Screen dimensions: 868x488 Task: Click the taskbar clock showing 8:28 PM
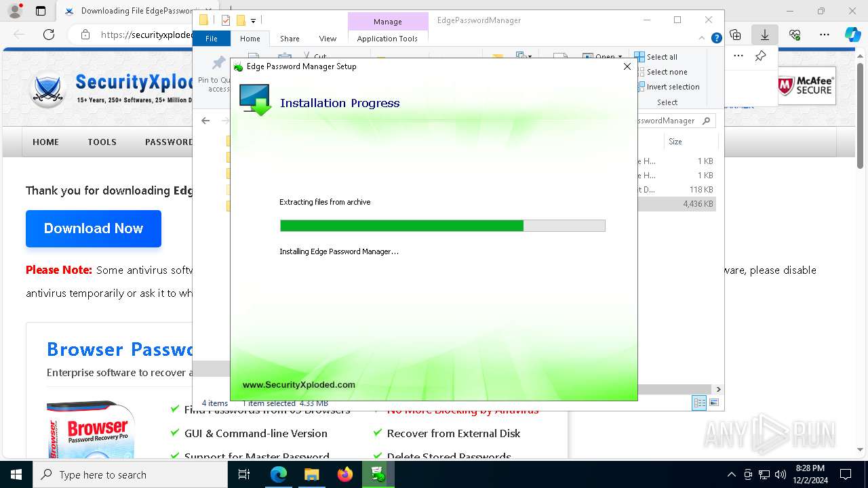coord(810,474)
